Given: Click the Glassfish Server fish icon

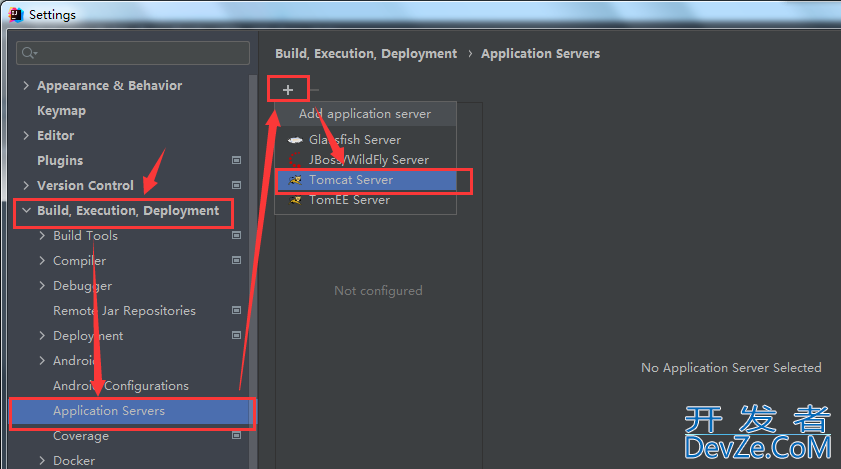Looking at the screenshot, I should point(295,140).
